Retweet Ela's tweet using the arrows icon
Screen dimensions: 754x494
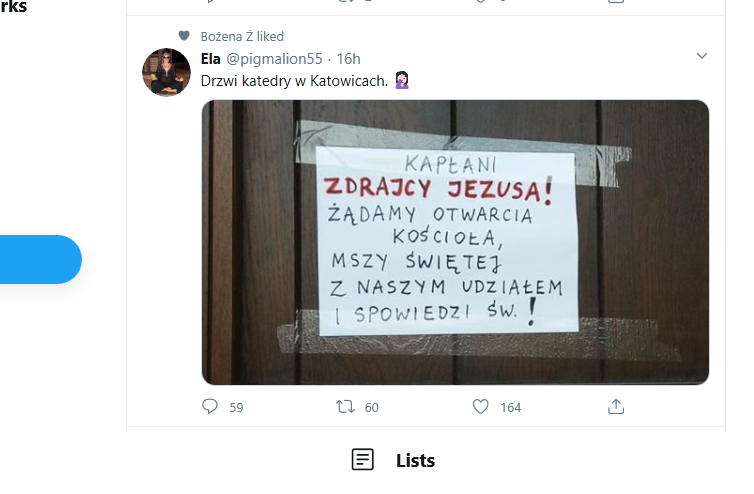tap(344, 406)
